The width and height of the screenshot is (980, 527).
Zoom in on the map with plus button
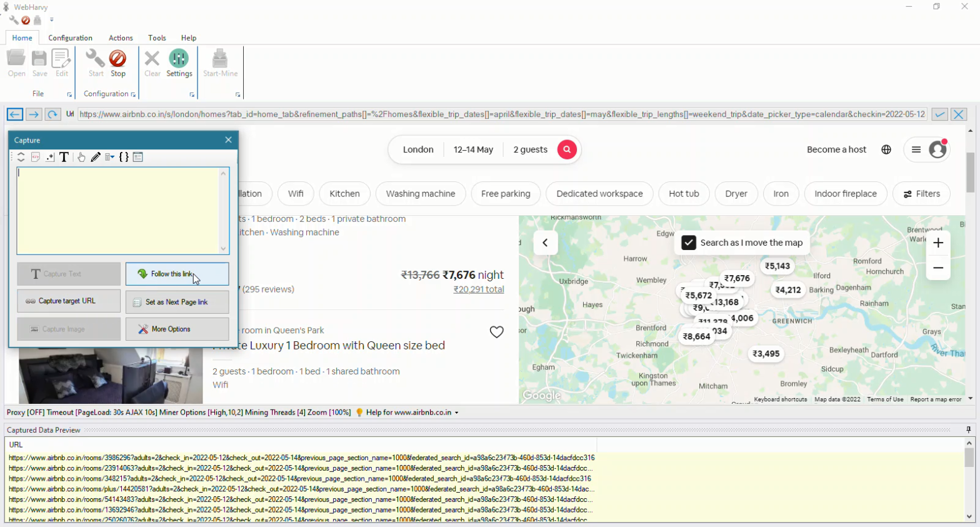pyautogui.click(x=937, y=243)
